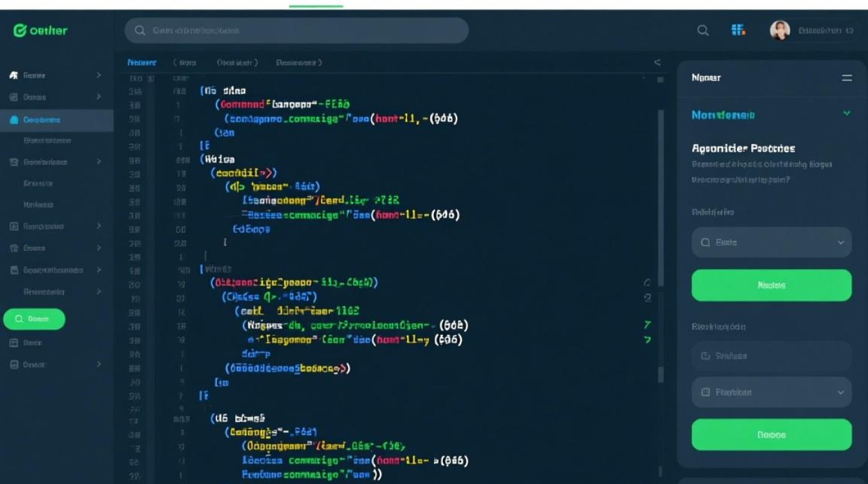Image resolution: width=868 pixels, height=484 pixels.
Task: Open the dropdown just above the bottom green button
Action: tap(771, 392)
